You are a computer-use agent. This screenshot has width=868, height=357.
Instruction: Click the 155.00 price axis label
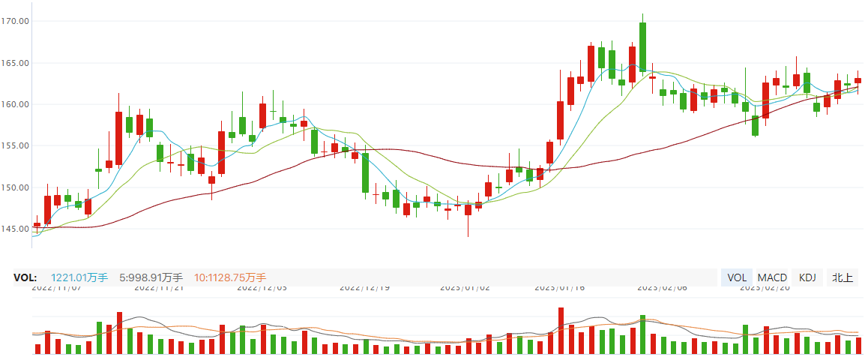click(15, 145)
